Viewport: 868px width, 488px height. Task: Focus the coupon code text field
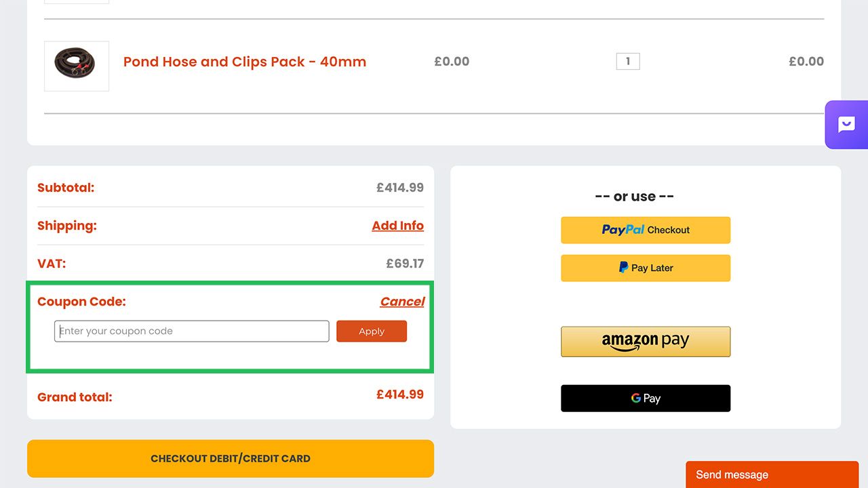191,331
